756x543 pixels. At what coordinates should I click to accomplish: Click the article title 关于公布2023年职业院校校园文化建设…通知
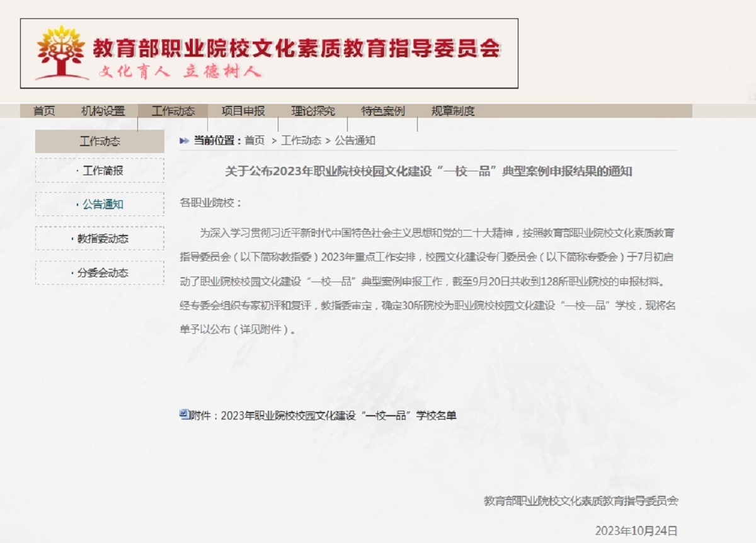pos(428,171)
